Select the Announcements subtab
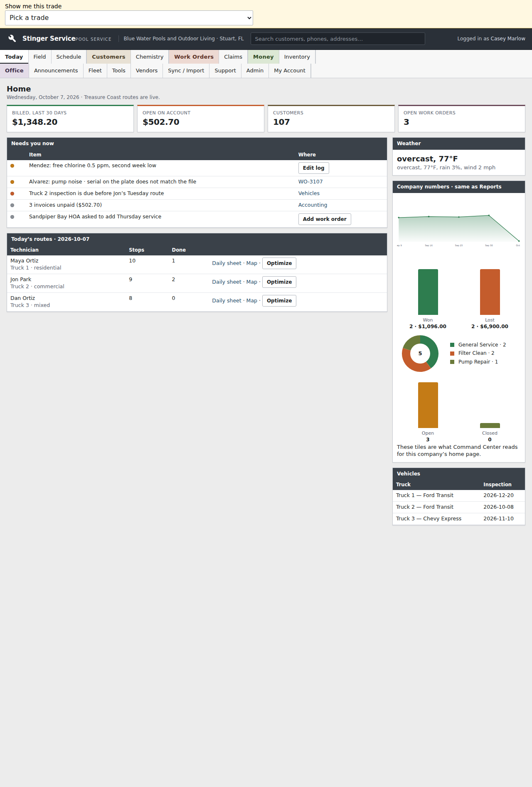Image resolution: width=532 pixels, height=787 pixels. click(56, 71)
